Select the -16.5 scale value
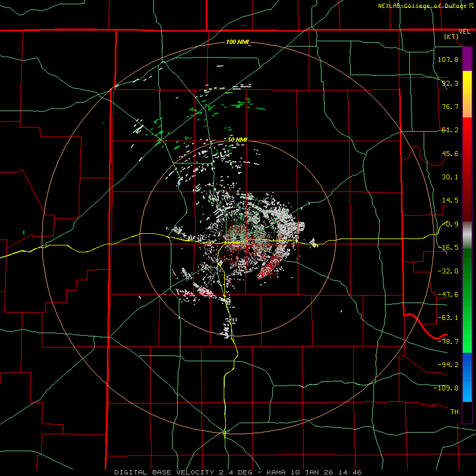This screenshot has width=476, height=476. coord(448,248)
